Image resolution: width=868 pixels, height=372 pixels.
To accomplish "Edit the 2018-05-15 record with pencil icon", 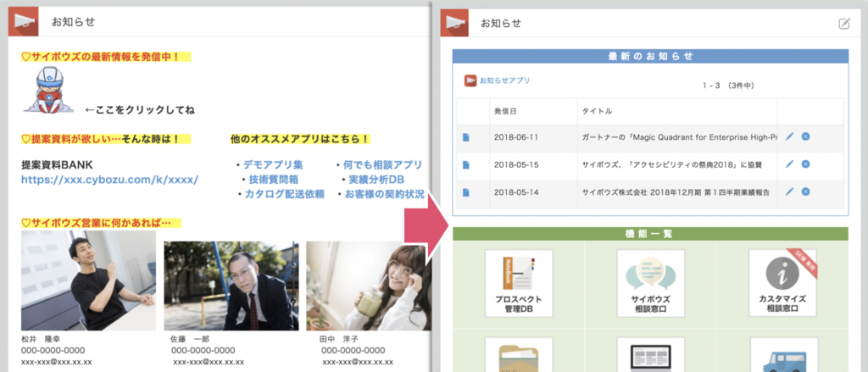I will click(x=789, y=164).
